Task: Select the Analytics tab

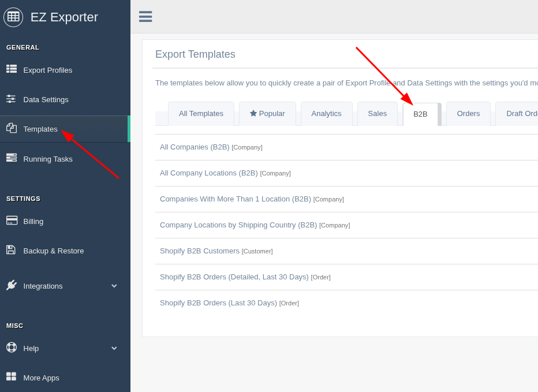Action: tap(326, 114)
